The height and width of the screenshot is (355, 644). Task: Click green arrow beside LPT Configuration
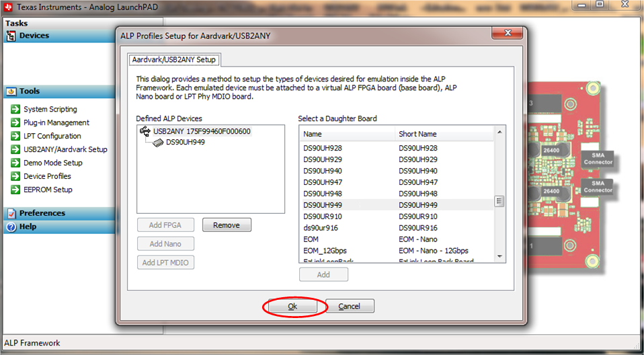(15, 136)
